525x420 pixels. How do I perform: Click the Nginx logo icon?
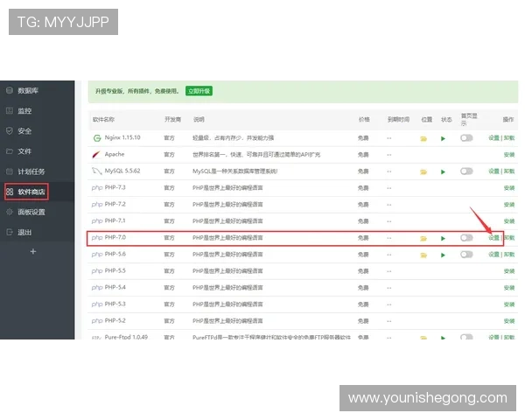point(97,138)
